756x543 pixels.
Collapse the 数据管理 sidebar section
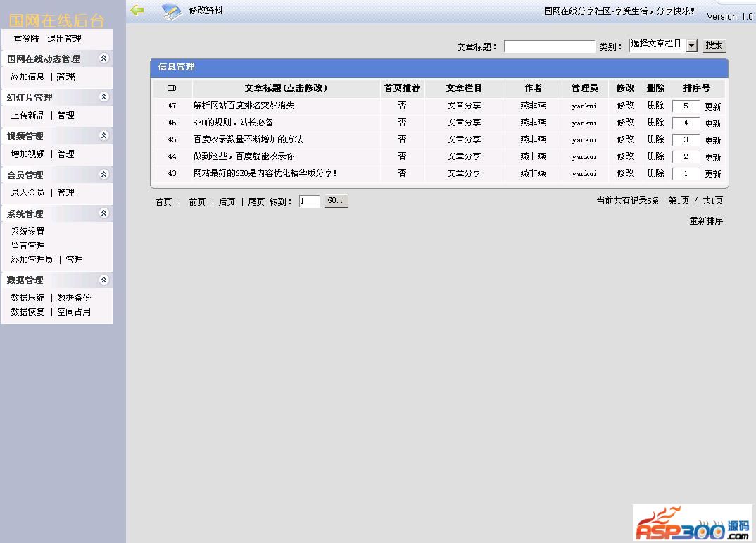point(104,280)
